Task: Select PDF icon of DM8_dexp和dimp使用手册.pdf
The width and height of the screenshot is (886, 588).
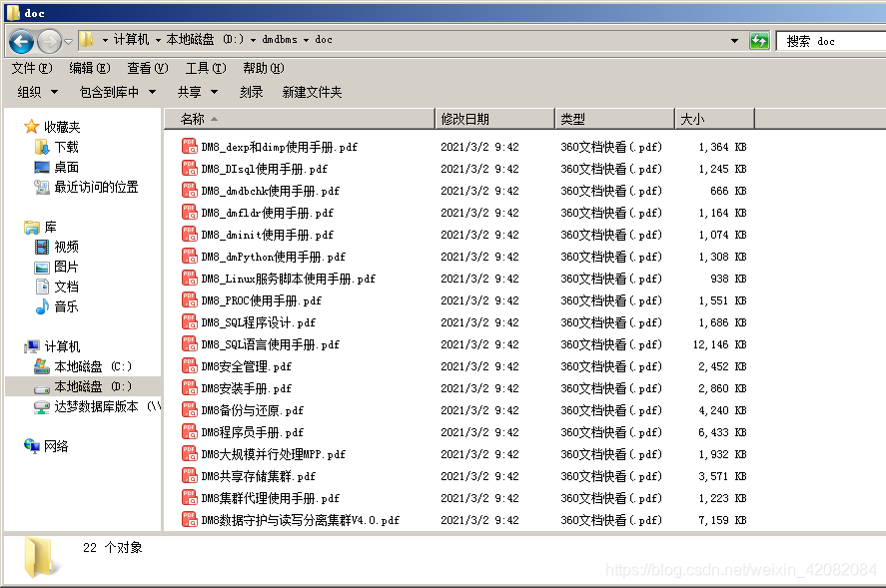Action: 190,147
